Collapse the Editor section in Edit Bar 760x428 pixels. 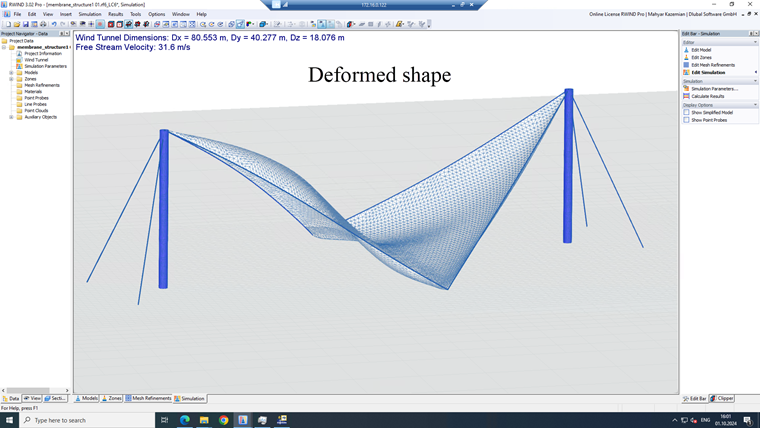tap(755, 43)
